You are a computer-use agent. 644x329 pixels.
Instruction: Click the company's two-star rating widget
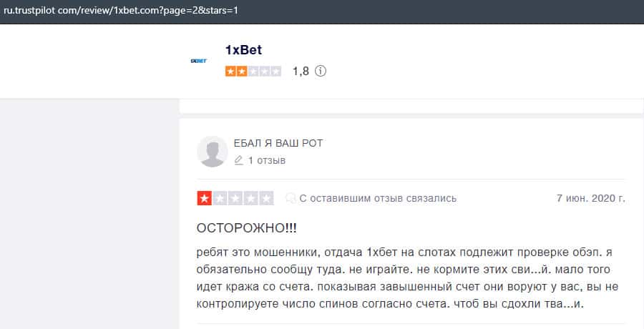click(253, 72)
